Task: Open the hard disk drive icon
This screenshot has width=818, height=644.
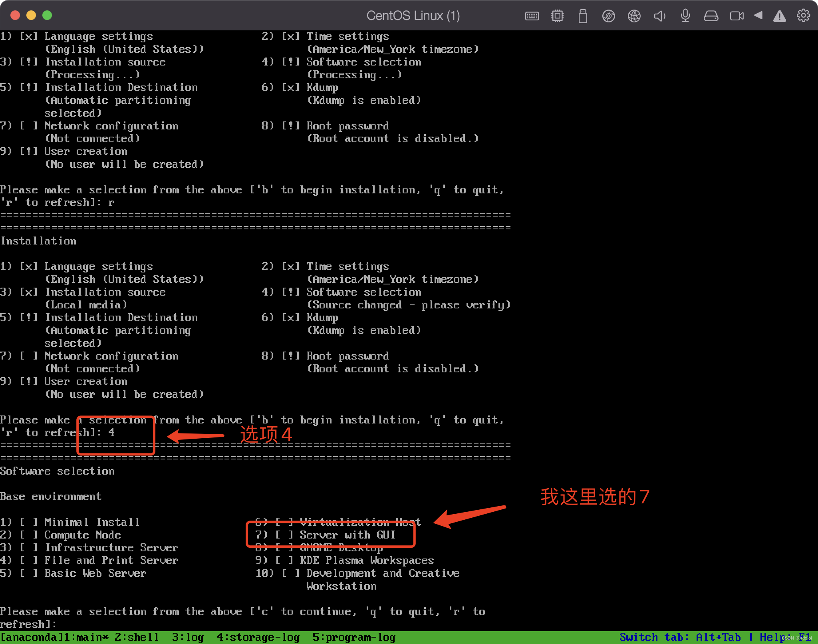Action: pos(711,16)
